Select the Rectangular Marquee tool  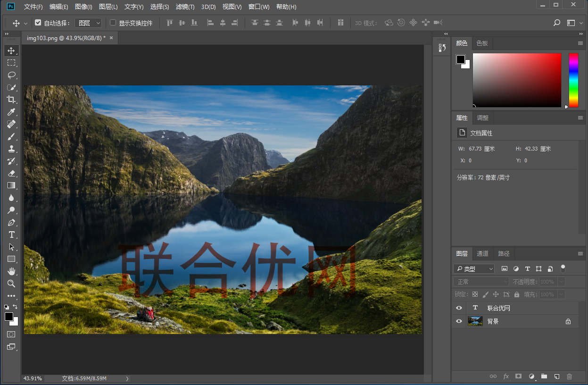pyautogui.click(x=11, y=63)
